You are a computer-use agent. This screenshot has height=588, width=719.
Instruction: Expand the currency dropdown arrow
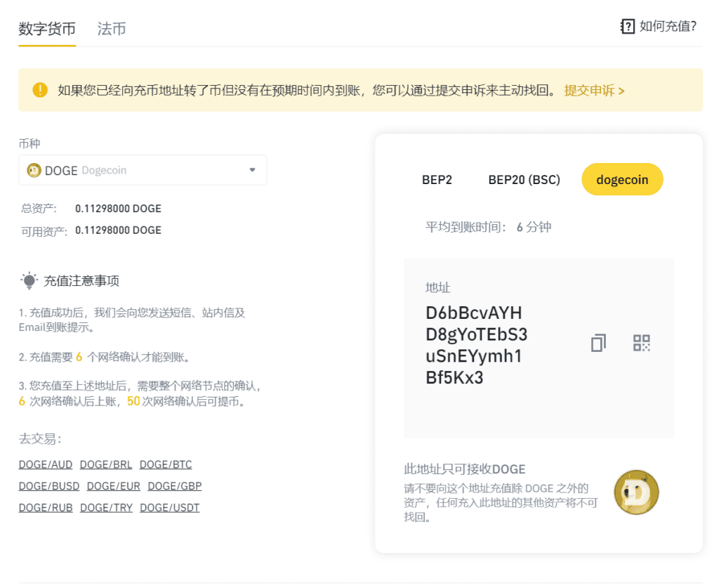(x=253, y=170)
